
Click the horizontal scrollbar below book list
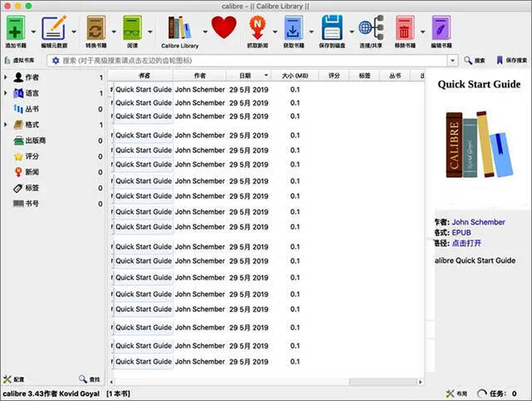click(266, 382)
